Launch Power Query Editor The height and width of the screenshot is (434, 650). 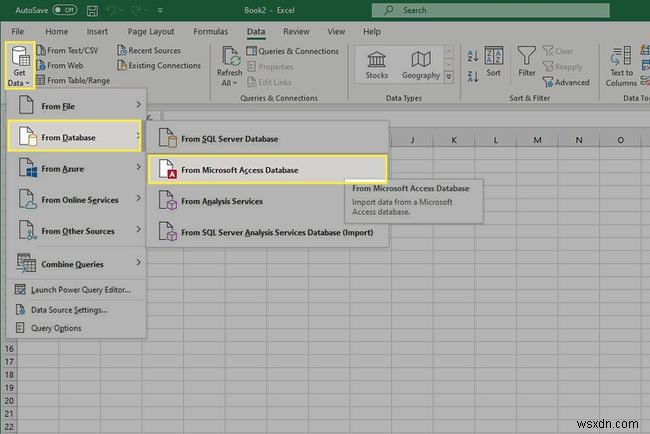pyautogui.click(x=76, y=290)
